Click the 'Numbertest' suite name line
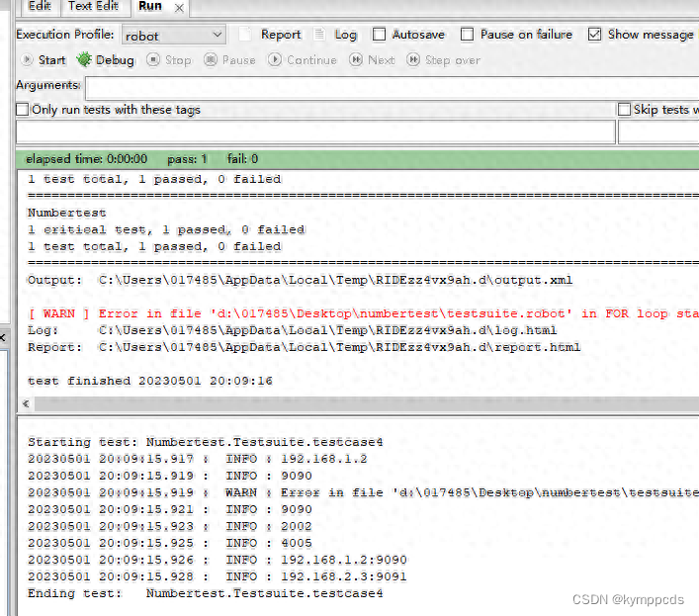 tap(67, 213)
